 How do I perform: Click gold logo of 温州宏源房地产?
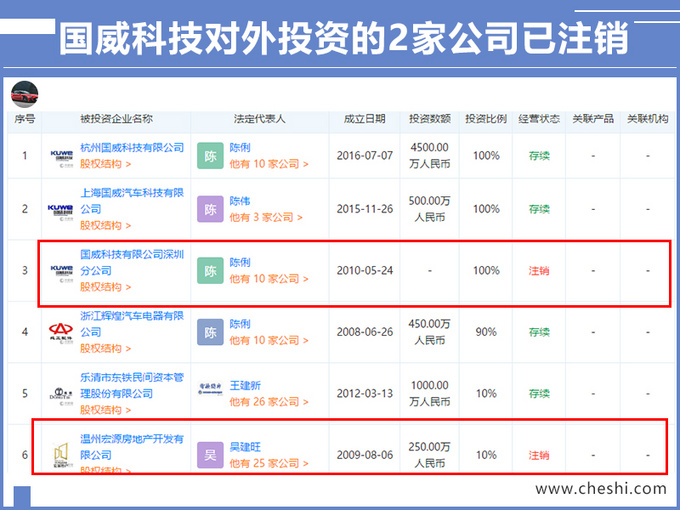click(62, 455)
